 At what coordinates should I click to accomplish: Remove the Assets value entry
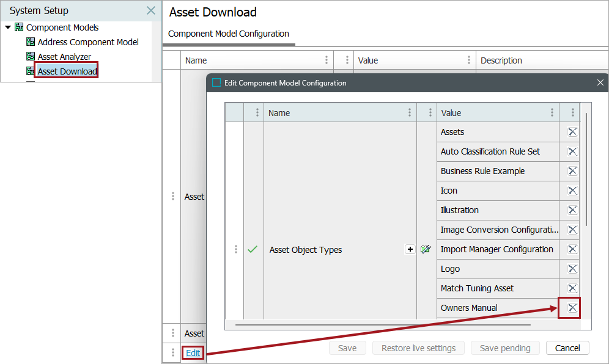coord(572,132)
